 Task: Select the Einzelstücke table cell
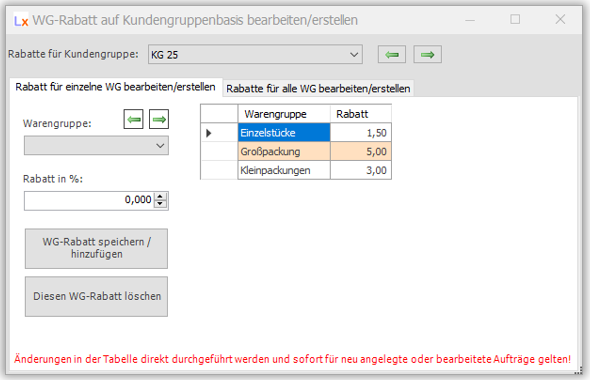click(284, 133)
